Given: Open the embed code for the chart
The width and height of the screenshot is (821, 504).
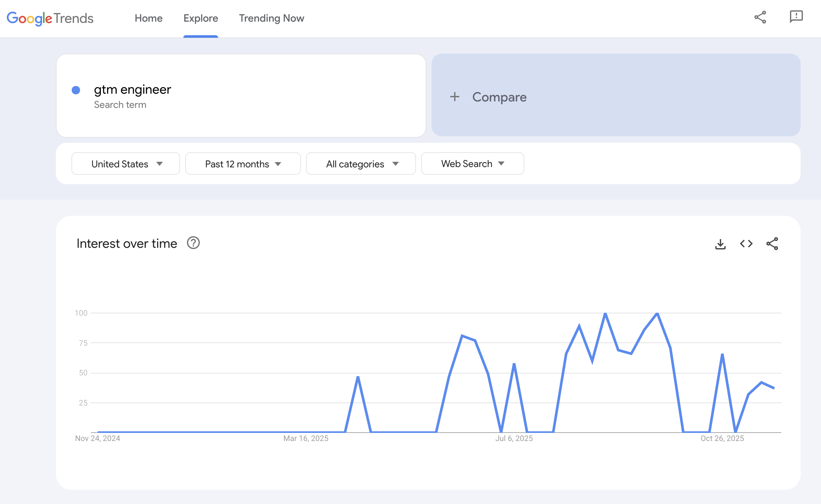Looking at the screenshot, I should pos(746,244).
